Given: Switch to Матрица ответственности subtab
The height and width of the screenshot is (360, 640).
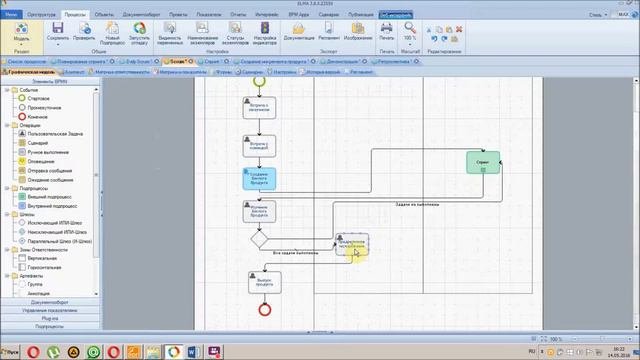Looking at the screenshot, I should coord(121,72).
